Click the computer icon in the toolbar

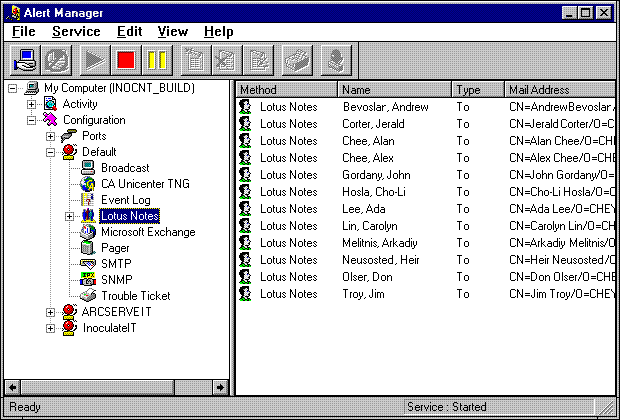(25, 61)
